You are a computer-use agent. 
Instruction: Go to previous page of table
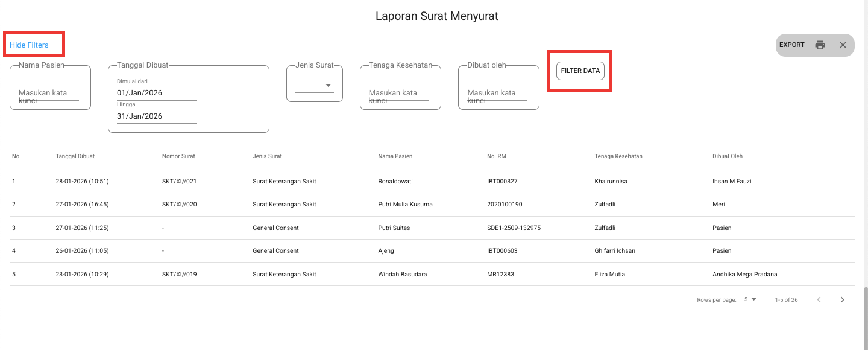coord(819,300)
